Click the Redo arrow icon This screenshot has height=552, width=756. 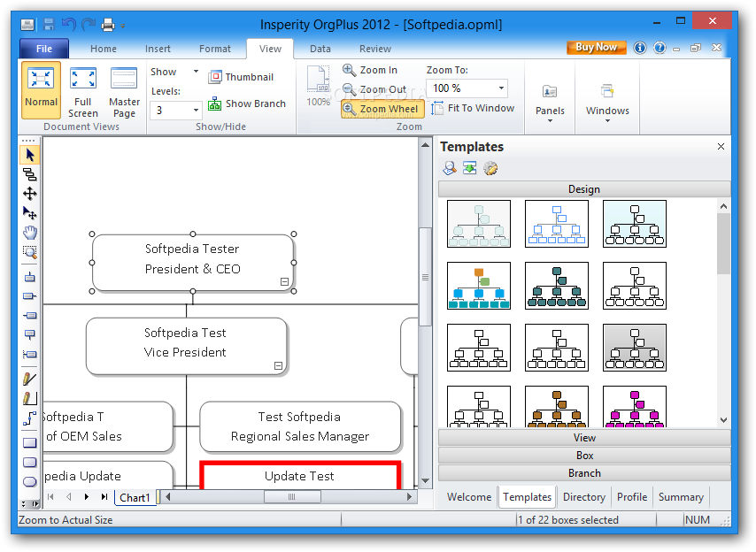coord(89,24)
